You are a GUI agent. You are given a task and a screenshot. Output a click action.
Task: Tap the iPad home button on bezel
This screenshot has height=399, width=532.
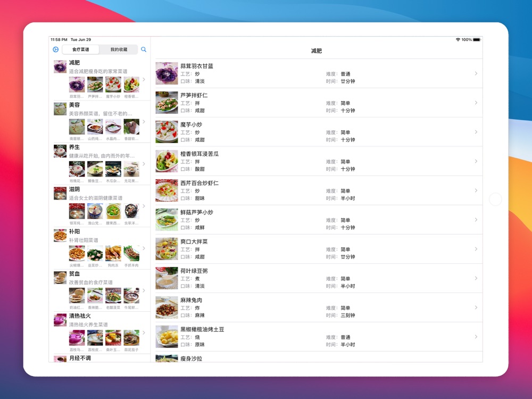(x=495, y=199)
